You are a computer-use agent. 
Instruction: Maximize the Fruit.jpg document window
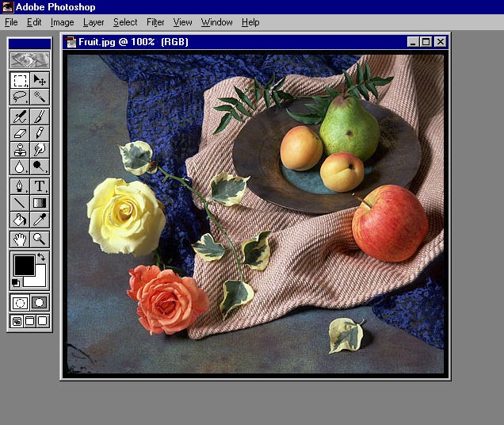(426, 42)
